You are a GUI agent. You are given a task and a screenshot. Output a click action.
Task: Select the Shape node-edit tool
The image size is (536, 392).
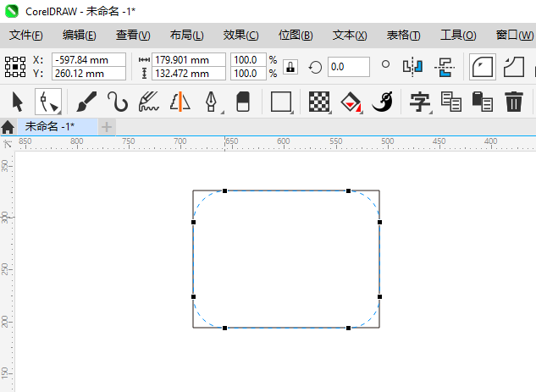48,102
